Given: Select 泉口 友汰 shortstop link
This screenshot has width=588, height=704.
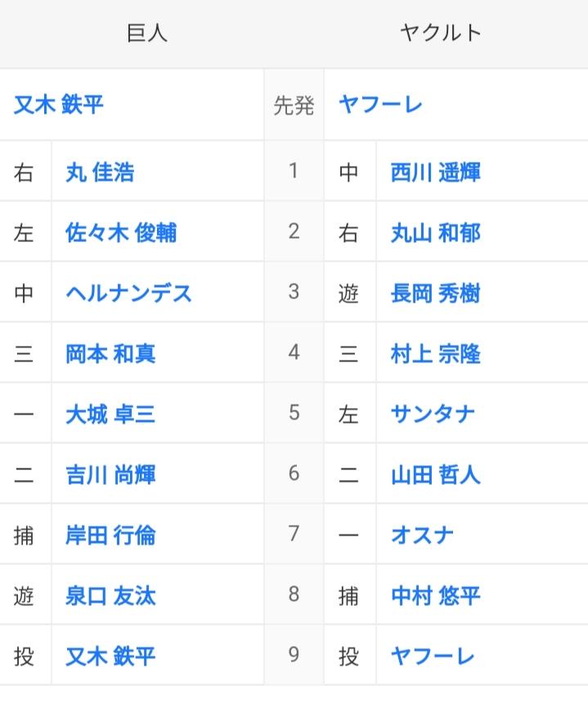Looking at the screenshot, I should 110,596.
